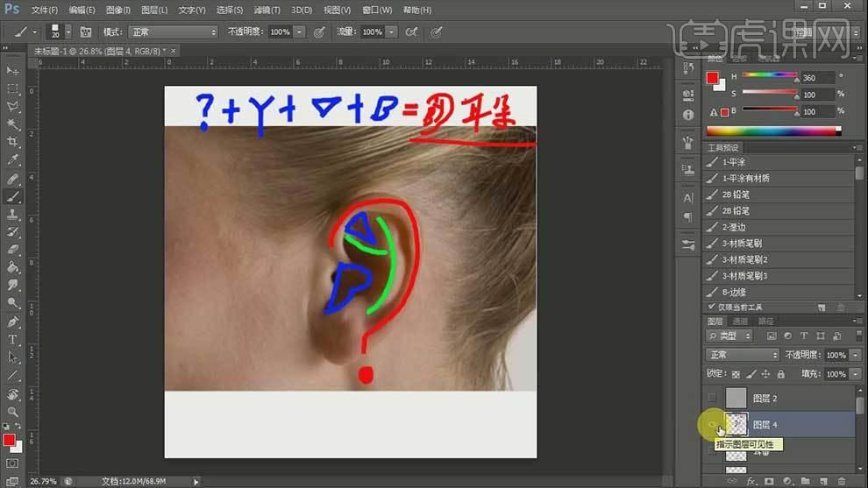Viewport: 868px width, 488px height.
Task: Open the 图像(I) menu
Action: point(117,10)
